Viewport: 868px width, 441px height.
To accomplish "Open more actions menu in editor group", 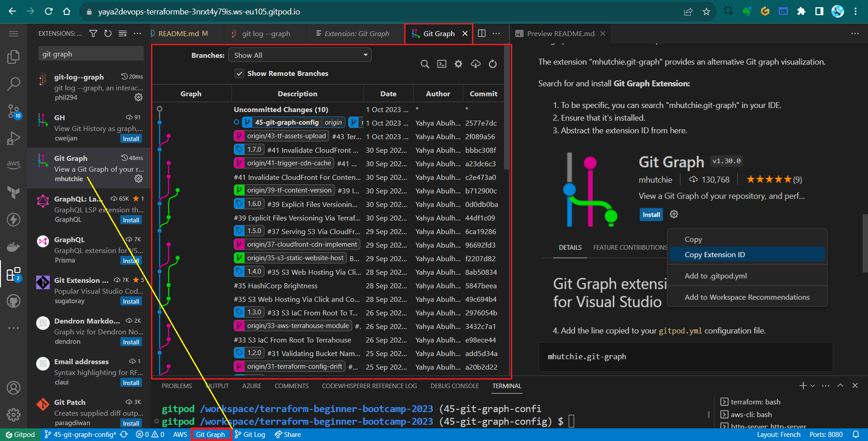I will pos(496,33).
